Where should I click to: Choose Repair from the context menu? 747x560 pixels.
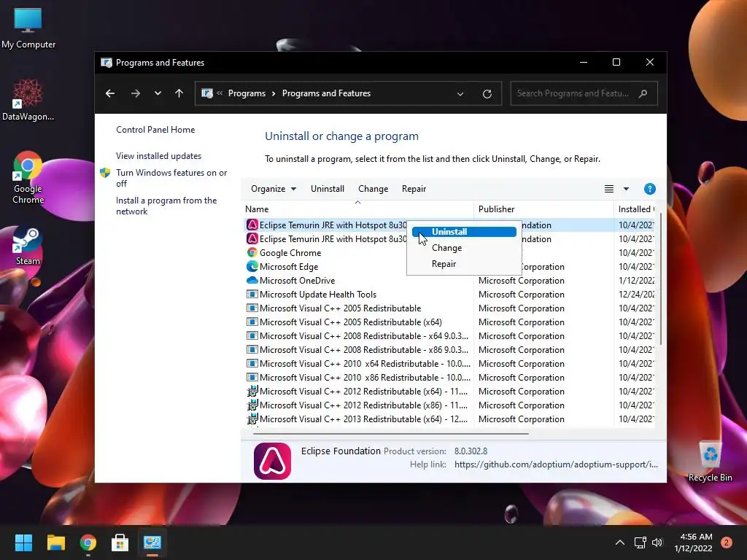(x=463, y=264)
